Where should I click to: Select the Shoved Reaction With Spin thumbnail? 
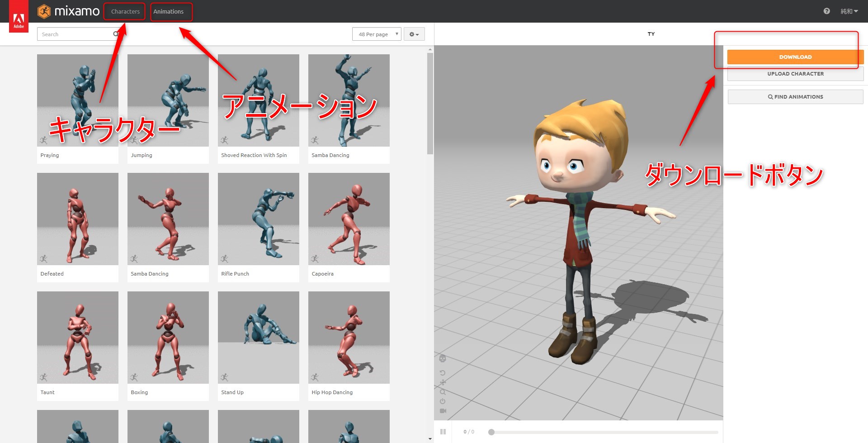click(x=259, y=100)
